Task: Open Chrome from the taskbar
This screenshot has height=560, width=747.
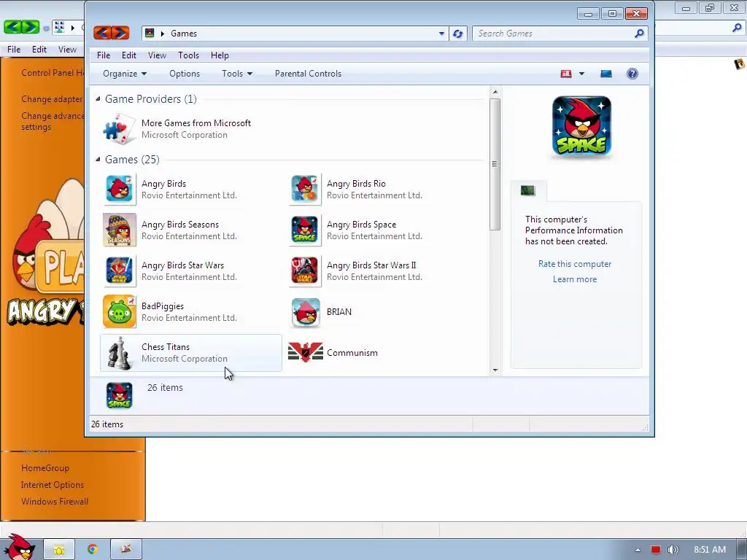Action: point(93,549)
